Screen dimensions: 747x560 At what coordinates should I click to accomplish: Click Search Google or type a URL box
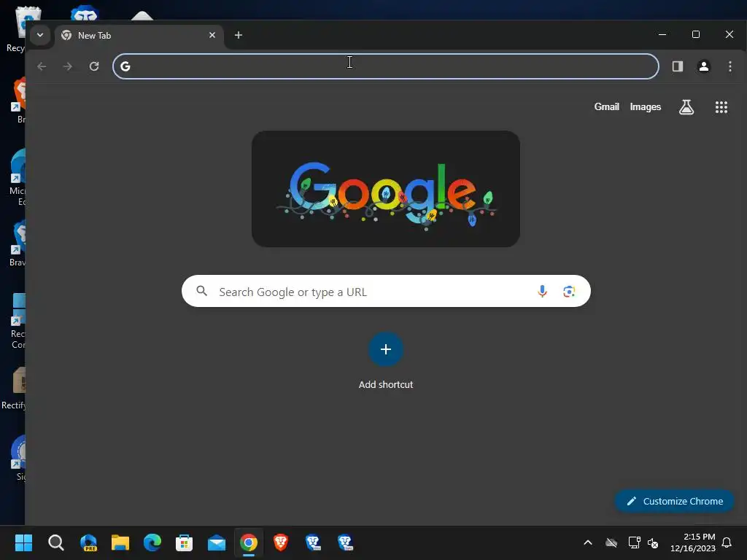coord(386,291)
